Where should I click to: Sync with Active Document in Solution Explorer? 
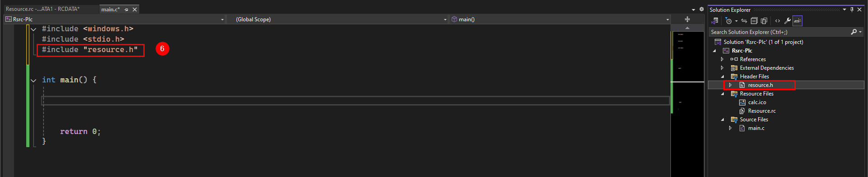tap(744, 21)
